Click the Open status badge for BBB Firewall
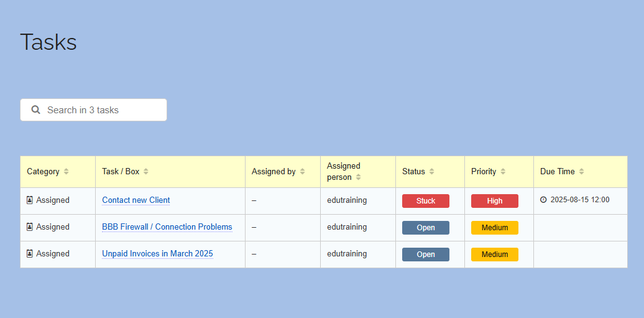The image size is (644, 318). tap(426, 228)
